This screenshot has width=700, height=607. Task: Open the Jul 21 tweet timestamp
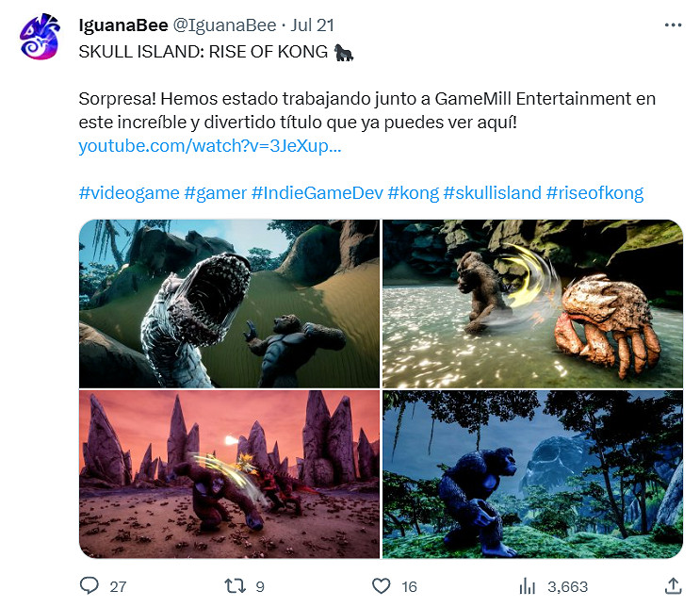(313, 25)
